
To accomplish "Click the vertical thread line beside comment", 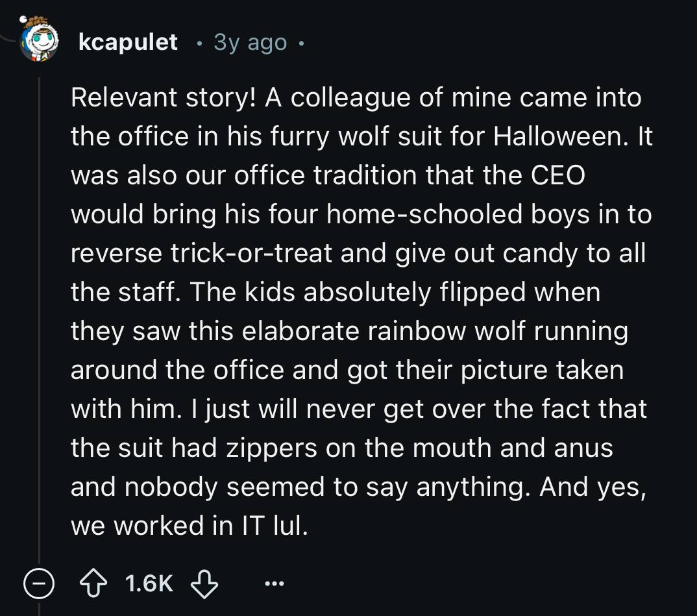I will (40, 325).
